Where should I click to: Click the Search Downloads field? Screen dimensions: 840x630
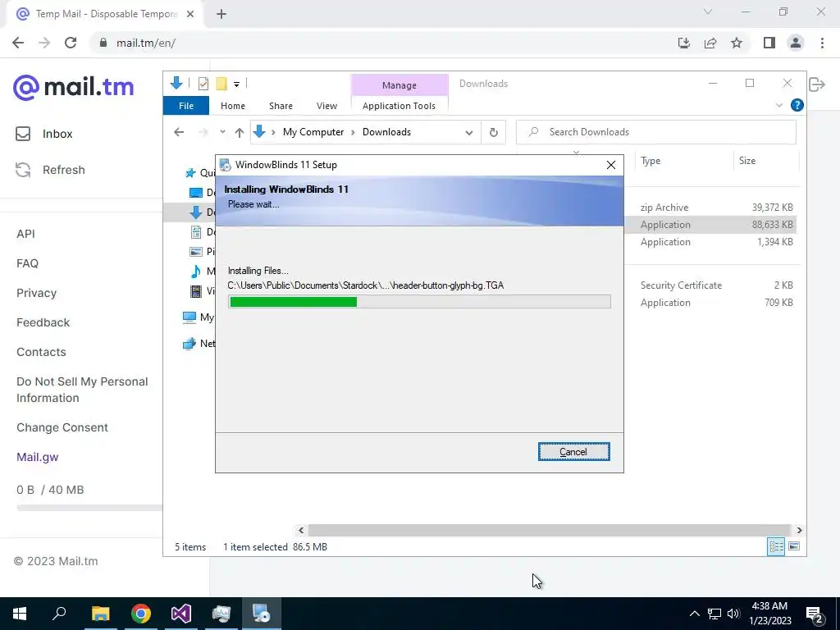pyautogui.click(x=656, y=132)
